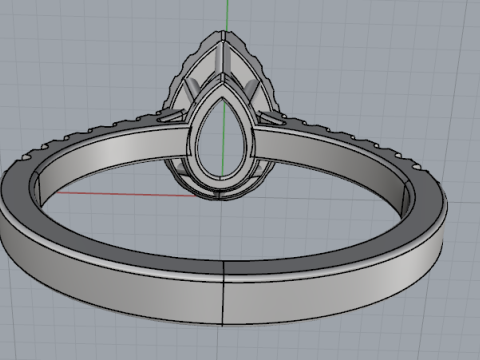Click the vertical seam line on the band
The height and width of the screenshot is (360, 480).
[x=223, y=293]
